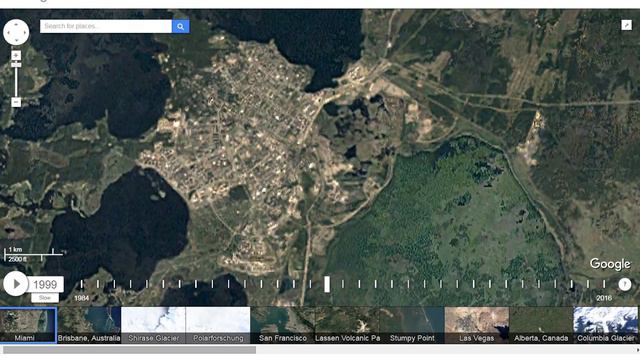Open the Shirase Glacier thumbnail
Image resolution: width=640 pixels, height=360 pixels.
tap(153, 325)
